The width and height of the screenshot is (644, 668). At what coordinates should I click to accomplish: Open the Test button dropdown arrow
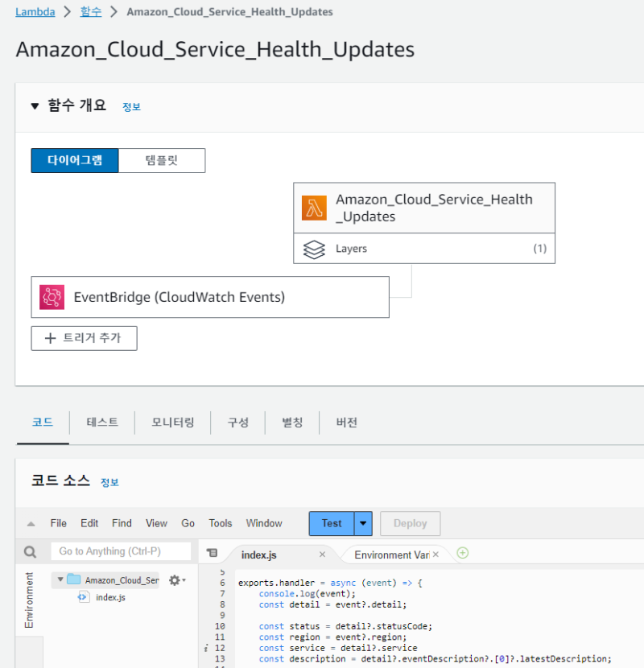[x=364, y=523]
